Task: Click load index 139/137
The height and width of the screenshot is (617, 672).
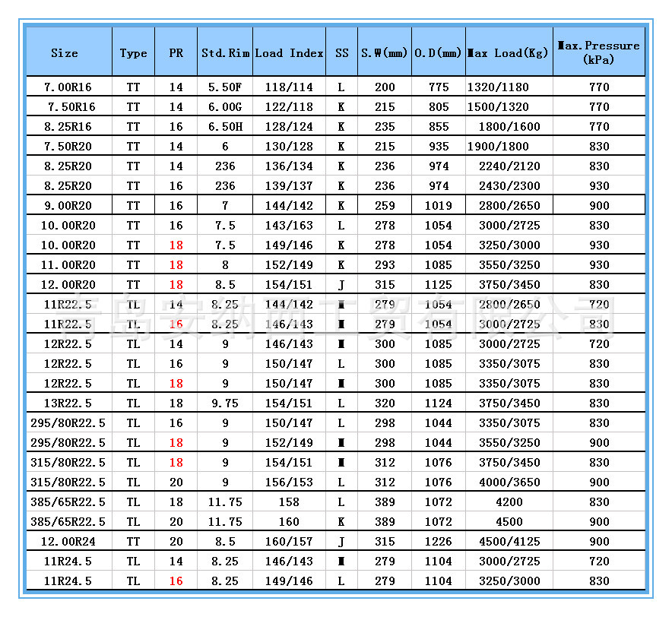Action: point(289,186)
